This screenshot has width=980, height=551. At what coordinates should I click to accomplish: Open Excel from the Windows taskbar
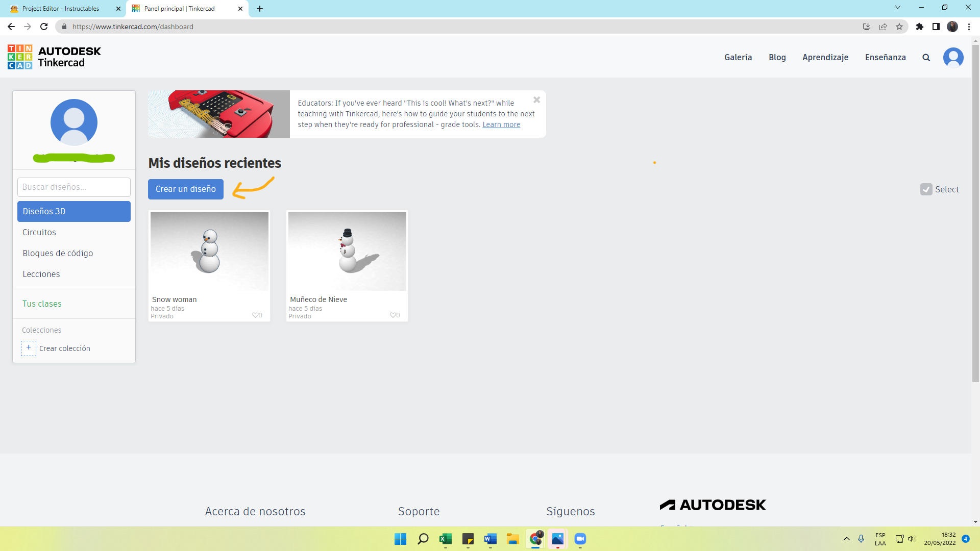pos(446,539)
